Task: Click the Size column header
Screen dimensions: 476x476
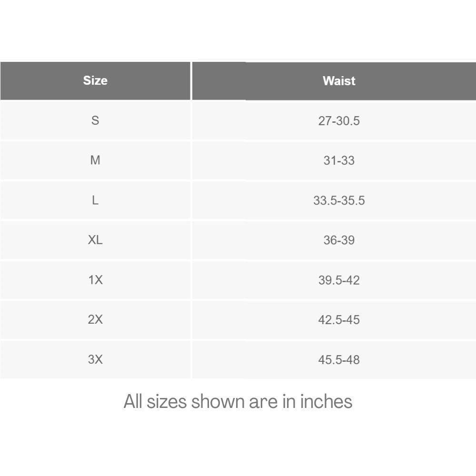Action: [95, 80]
